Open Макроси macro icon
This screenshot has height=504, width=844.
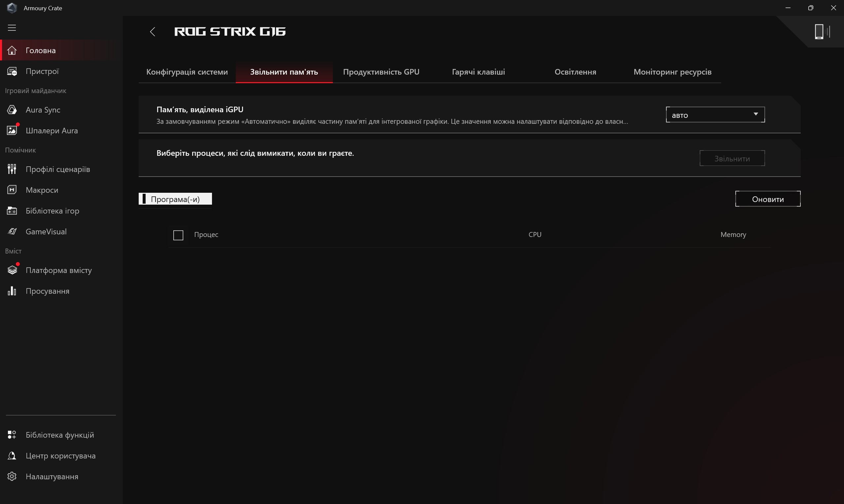pos(12,190)
